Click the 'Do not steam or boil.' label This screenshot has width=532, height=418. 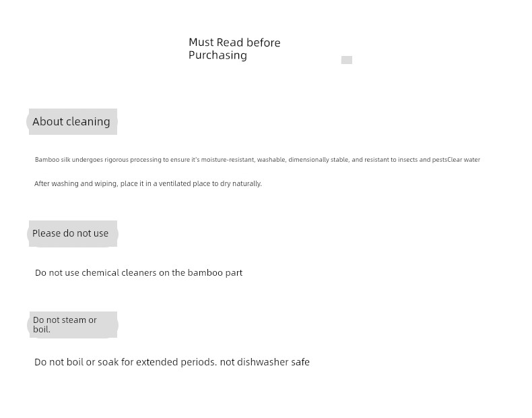coord(72,324)
